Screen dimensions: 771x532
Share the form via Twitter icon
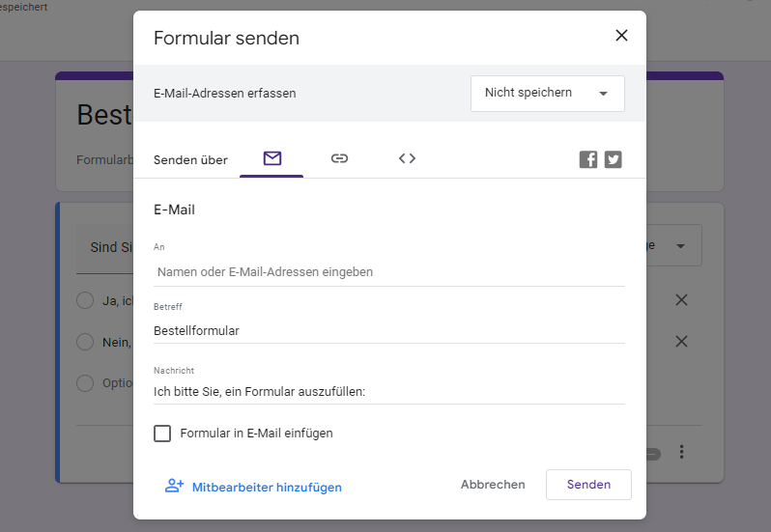[x=614, y=160]
